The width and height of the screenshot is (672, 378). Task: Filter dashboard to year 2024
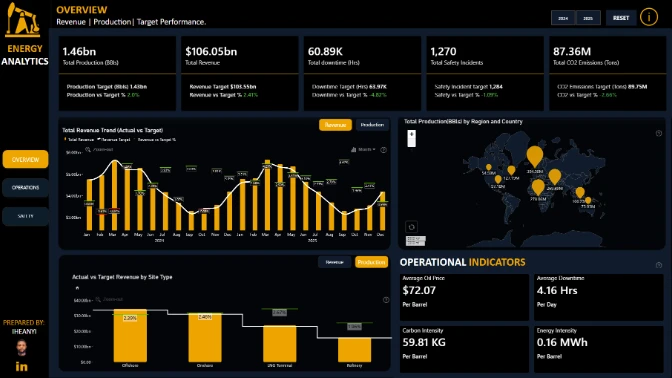point(563,18)
